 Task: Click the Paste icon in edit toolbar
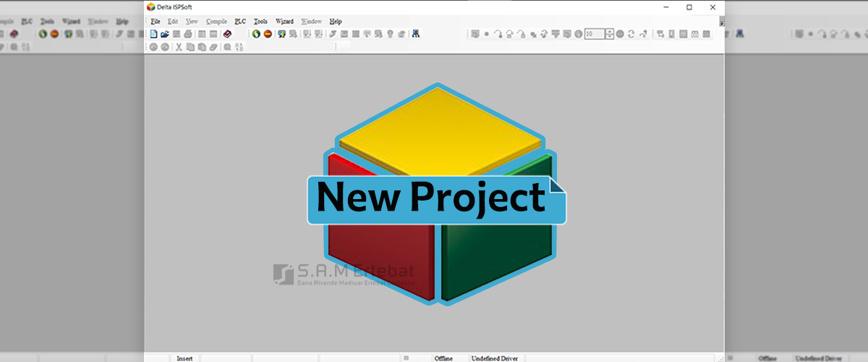click(x=202, y=47)
